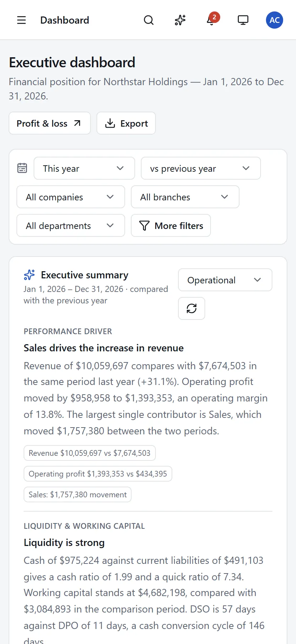Open the AC user avatar menu
The image size is (296, 644).
coord(275,20)
